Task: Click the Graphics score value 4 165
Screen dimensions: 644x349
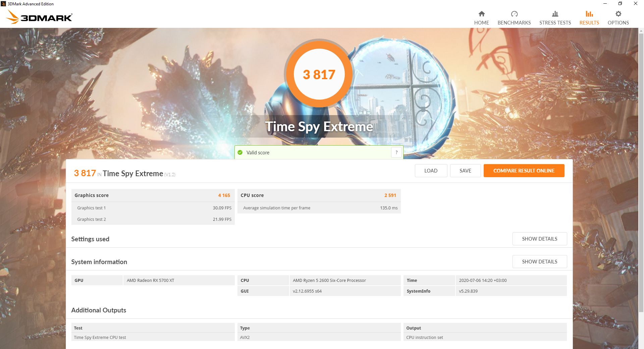Action: (224, 195)
